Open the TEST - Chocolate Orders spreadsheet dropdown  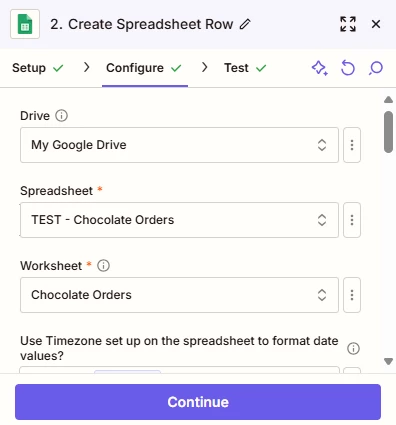coord(179,220)
